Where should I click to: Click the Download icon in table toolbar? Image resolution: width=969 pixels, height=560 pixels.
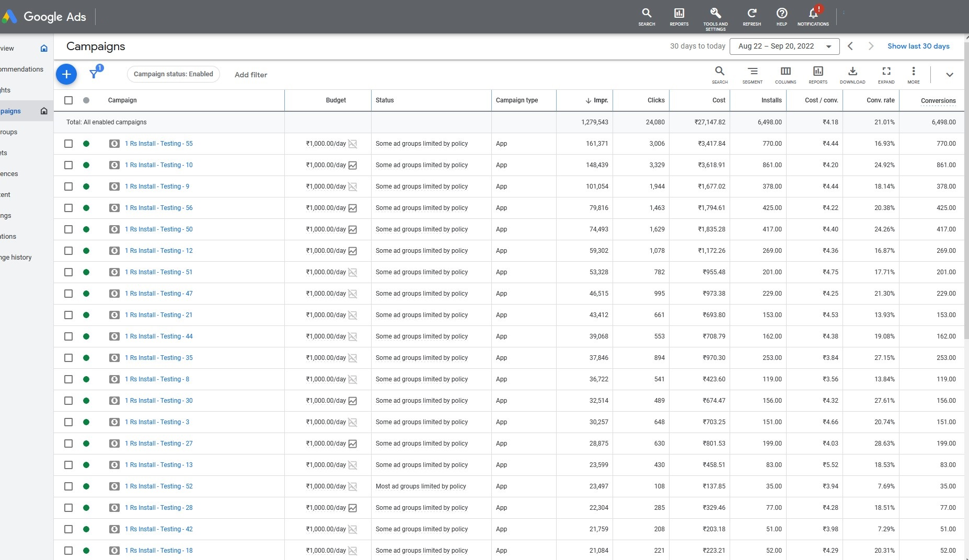click(x=852, y=74)
